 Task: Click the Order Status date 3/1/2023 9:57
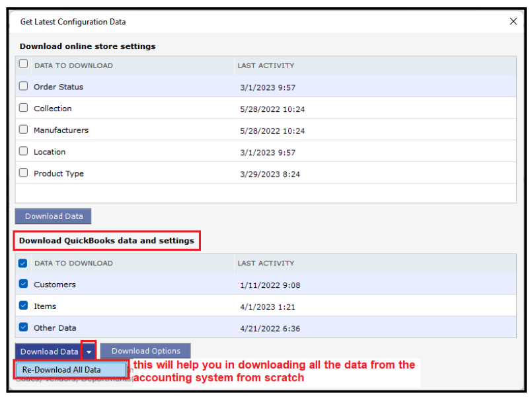(x=268, y=87)
